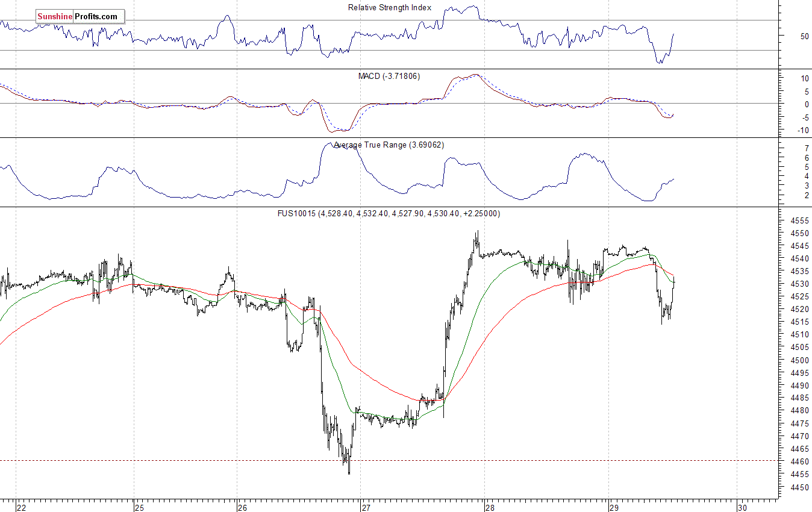Click the RSI axis value 50

[804, 37]
